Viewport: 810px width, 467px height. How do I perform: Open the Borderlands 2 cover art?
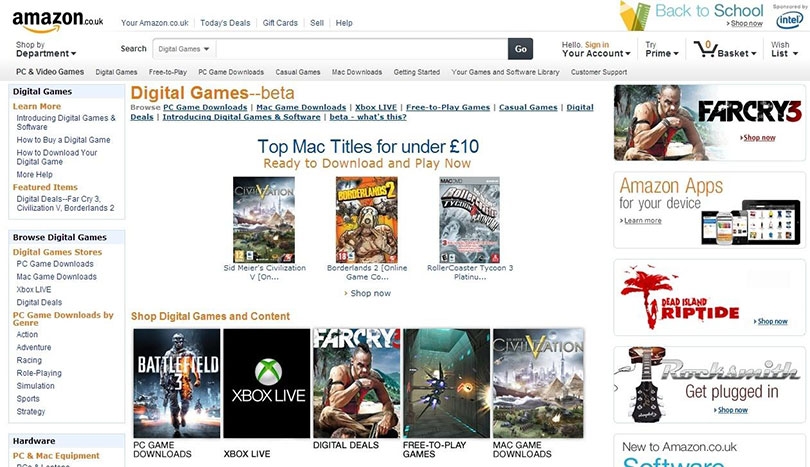pyautogui.click(x=367, y=220)
